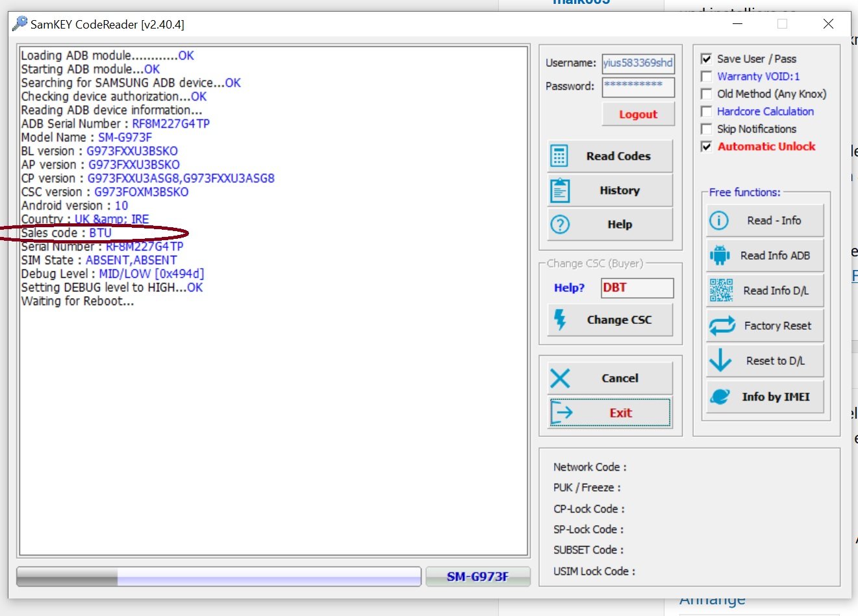The height and width of the screenshot is (616, 858).
Task: Click the CSC buyer code field DBT
Action: 637,288
